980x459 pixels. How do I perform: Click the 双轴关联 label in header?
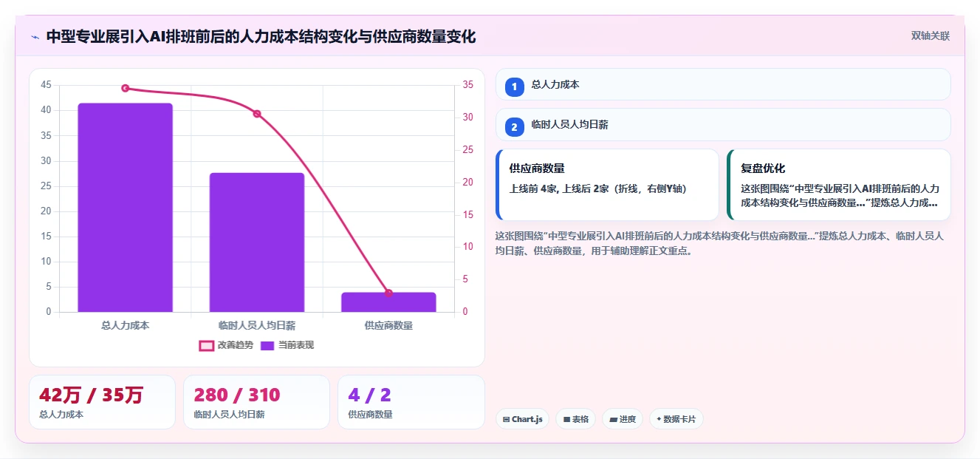[x=930, y=36]
